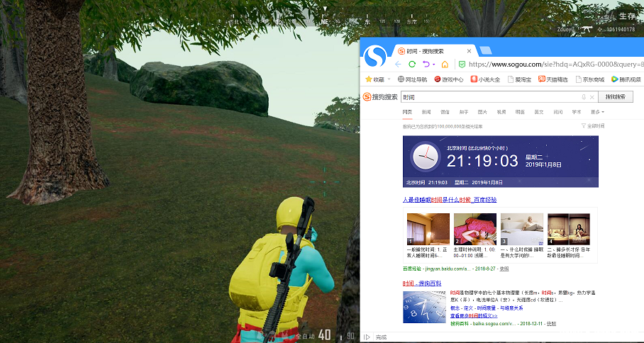Clear the search box with the X icon

point(592,97)
